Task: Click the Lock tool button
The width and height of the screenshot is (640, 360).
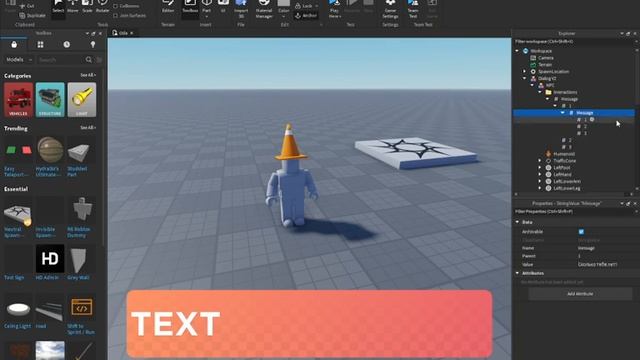Action: 306,6
